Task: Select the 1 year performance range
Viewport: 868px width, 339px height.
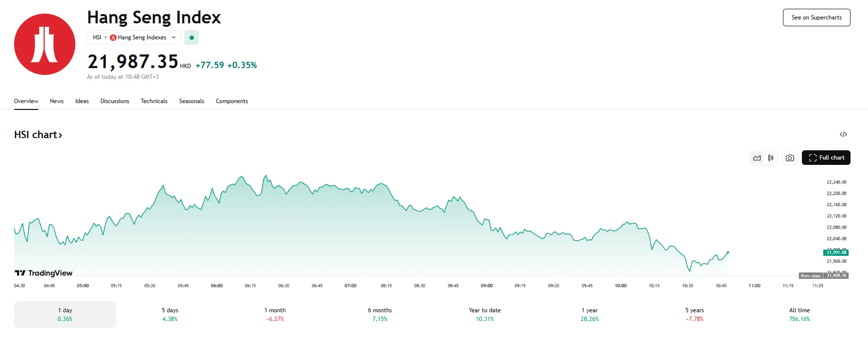Action: (x=590, y=314)
